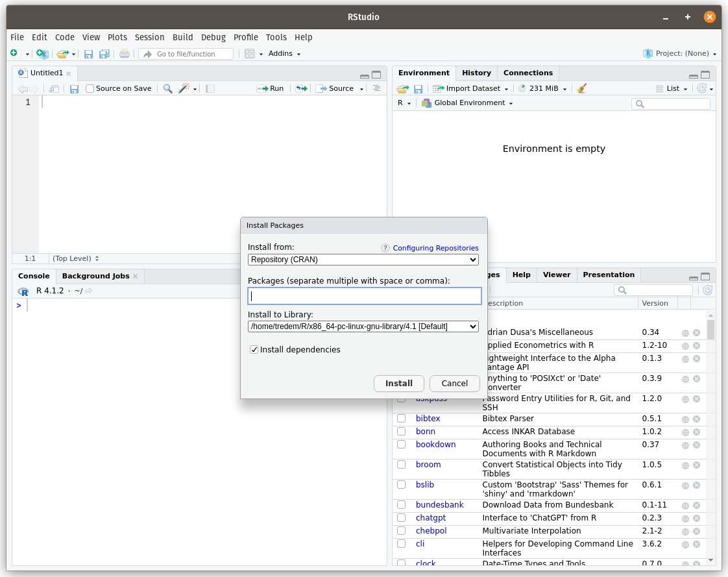The height and width of the screenshot is (577, 728).
Task: Click the save icon in editor toolbar
Action: coord(74,88)
